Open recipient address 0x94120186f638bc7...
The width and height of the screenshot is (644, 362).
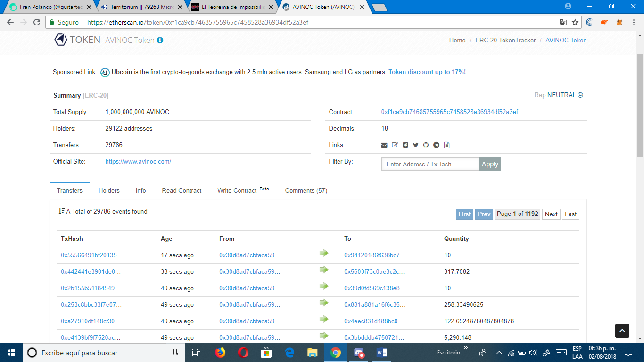[375, 255]
